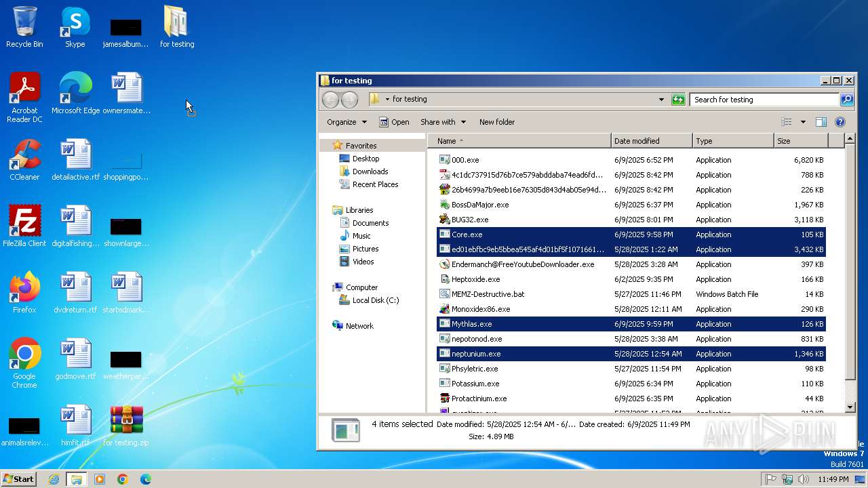This screenshot has height=488, width=868.
Task: Click the New folder button
Action: (x=497, y=122)
